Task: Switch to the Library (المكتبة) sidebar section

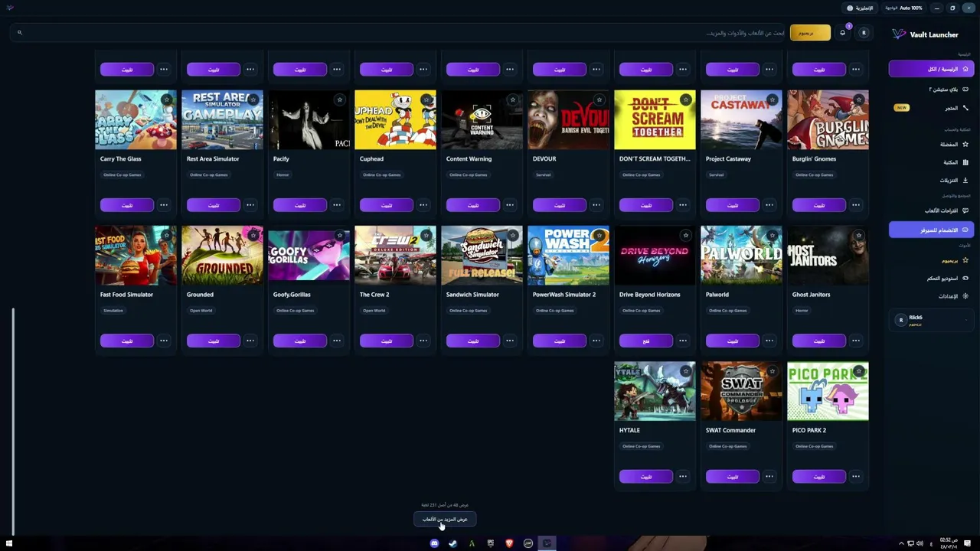Action: (932, 162)
